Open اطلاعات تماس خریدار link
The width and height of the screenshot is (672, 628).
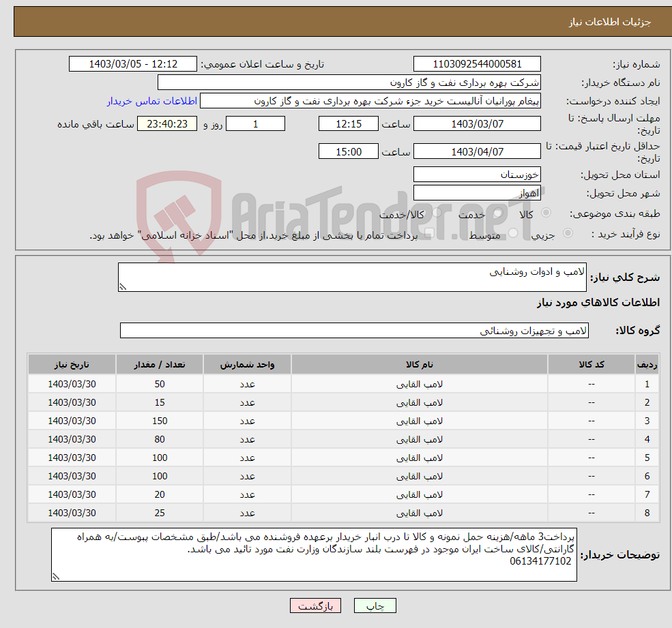coord(152,101)
